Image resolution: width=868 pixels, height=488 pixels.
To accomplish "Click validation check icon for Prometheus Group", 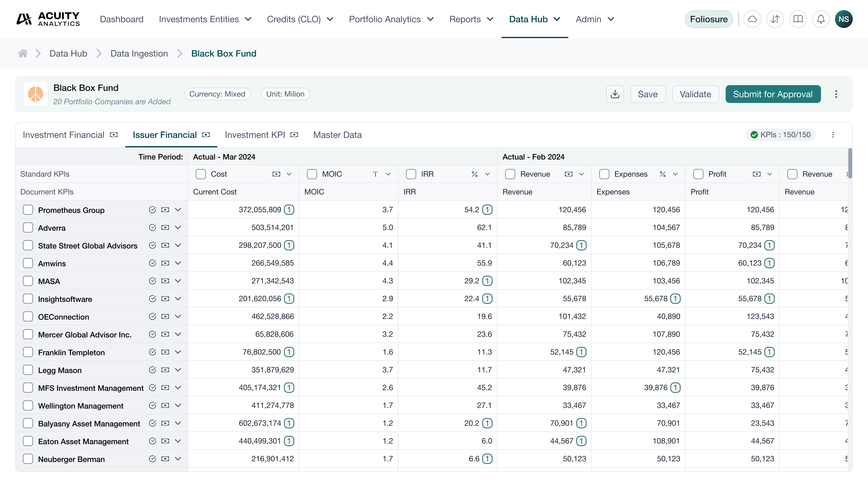I will tap(152, 210).
